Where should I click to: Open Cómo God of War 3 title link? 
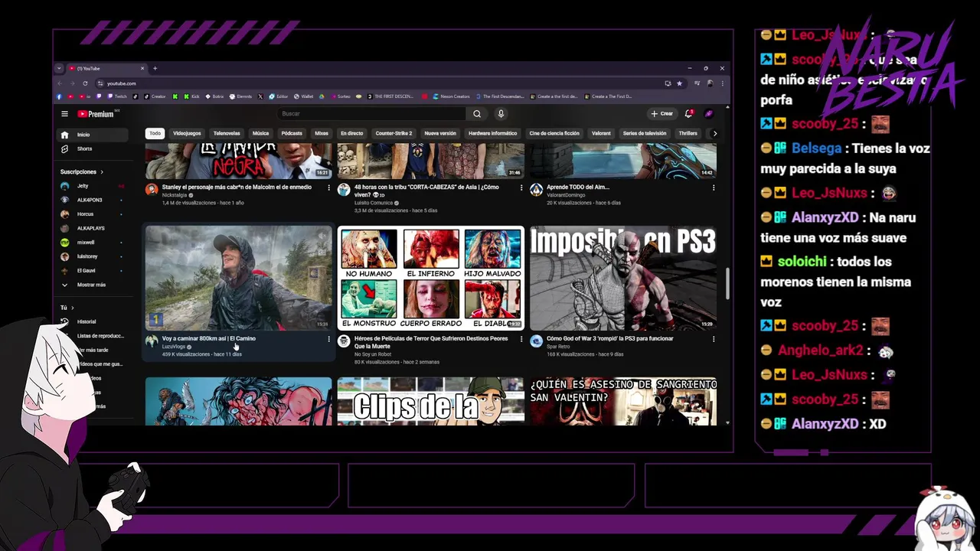[610, 338]
